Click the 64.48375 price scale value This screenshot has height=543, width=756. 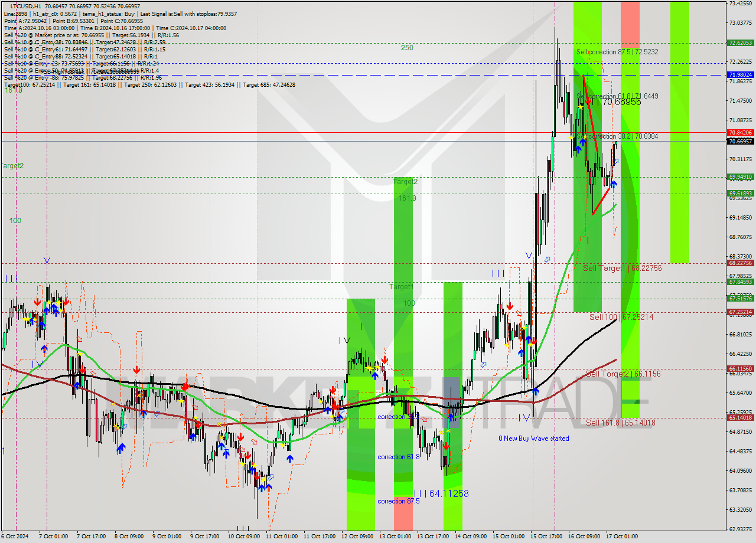(x=740, y=452)
